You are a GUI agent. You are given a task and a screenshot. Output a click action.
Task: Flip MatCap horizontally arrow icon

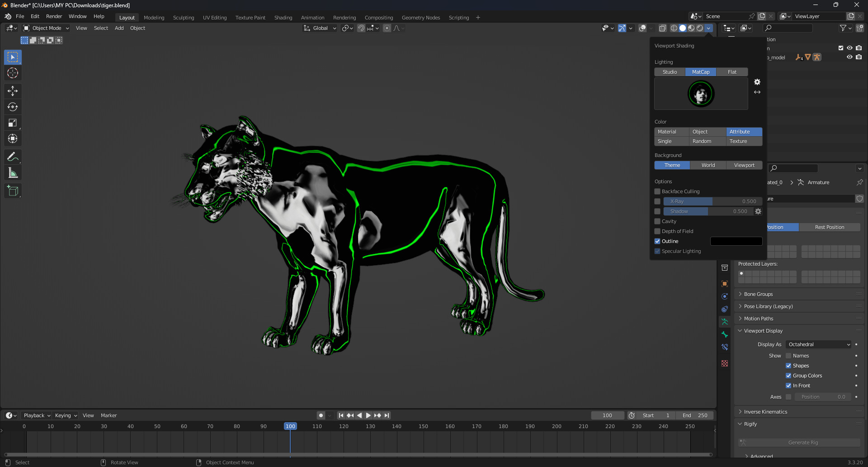tap(757, 92)
